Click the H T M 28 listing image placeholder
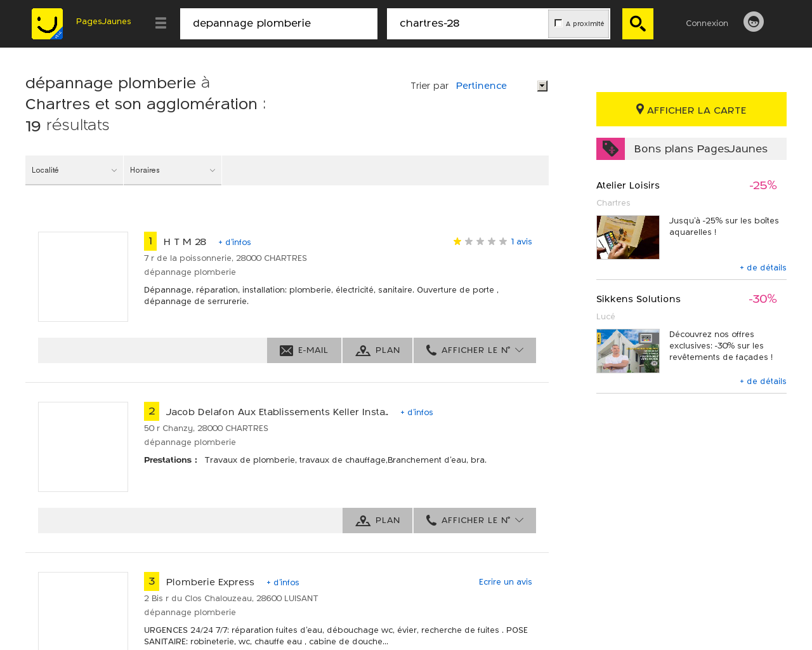This screenshot has width=812, height=650. [x=83, y=277]
